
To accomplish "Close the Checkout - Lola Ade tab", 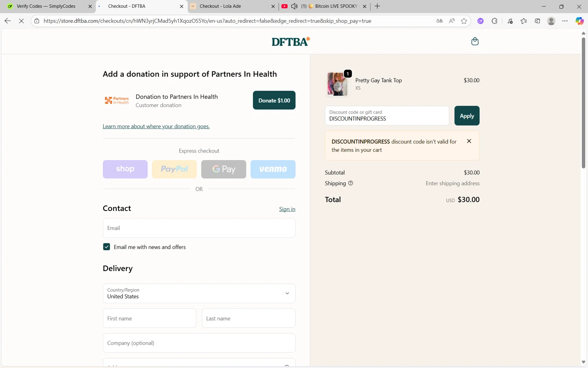I will (x=273, y=6).
